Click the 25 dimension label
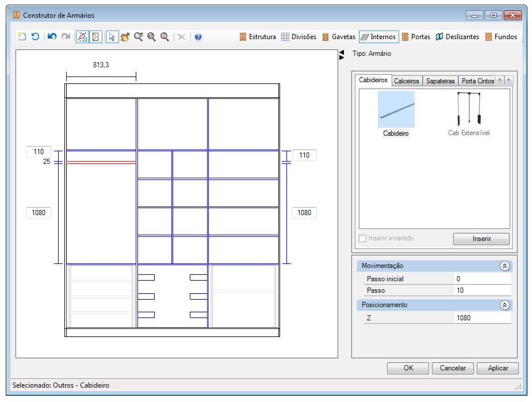This screenshot has width=532, height=402. [x=47, y=162]
